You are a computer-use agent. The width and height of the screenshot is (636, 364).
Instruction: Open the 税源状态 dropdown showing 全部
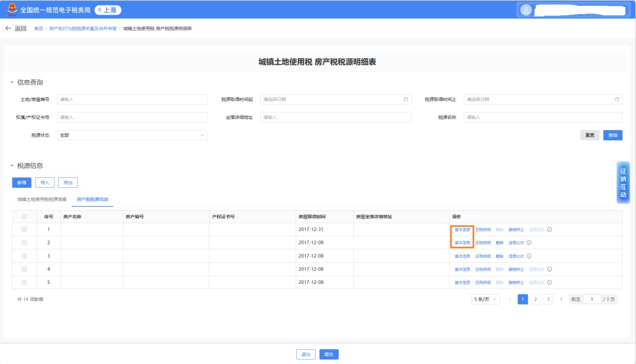click(x=132, y=135)
